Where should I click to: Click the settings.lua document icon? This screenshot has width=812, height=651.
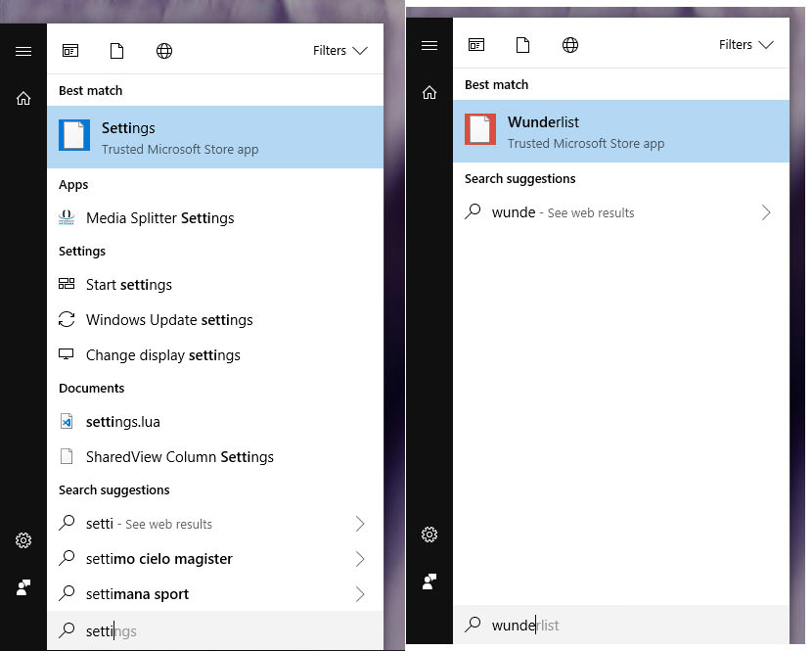click(x=67, y=421)
